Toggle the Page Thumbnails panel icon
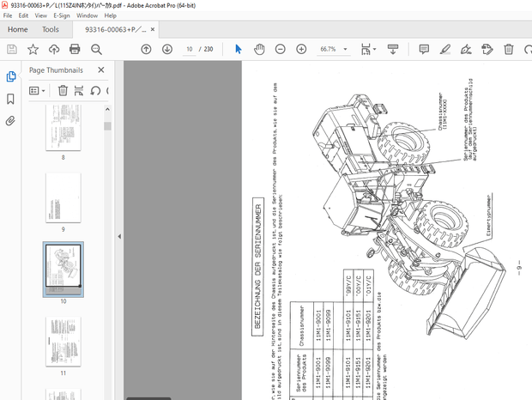 [x=11, y=76]
